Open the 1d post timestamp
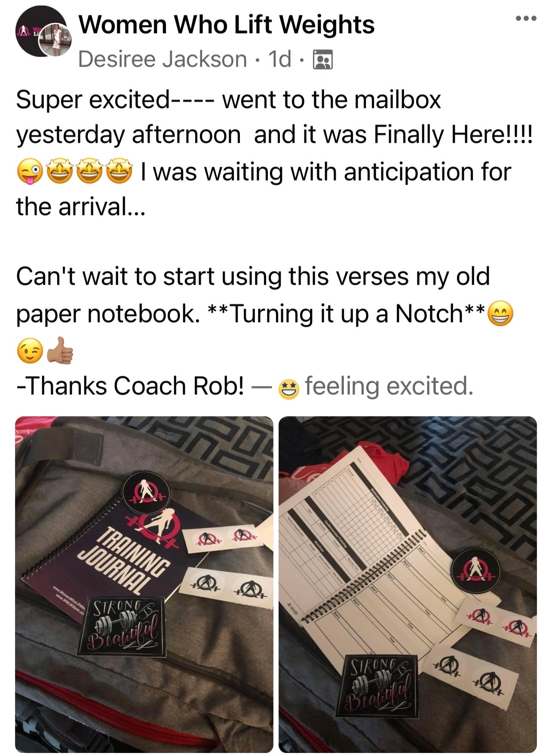Viewport: 552px width, 756px height. 279,59
